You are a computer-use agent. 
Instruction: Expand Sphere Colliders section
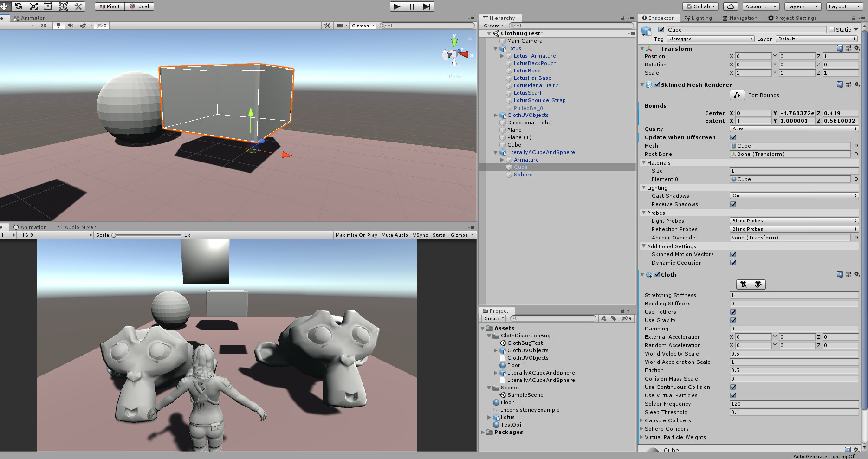click(642, 429)
